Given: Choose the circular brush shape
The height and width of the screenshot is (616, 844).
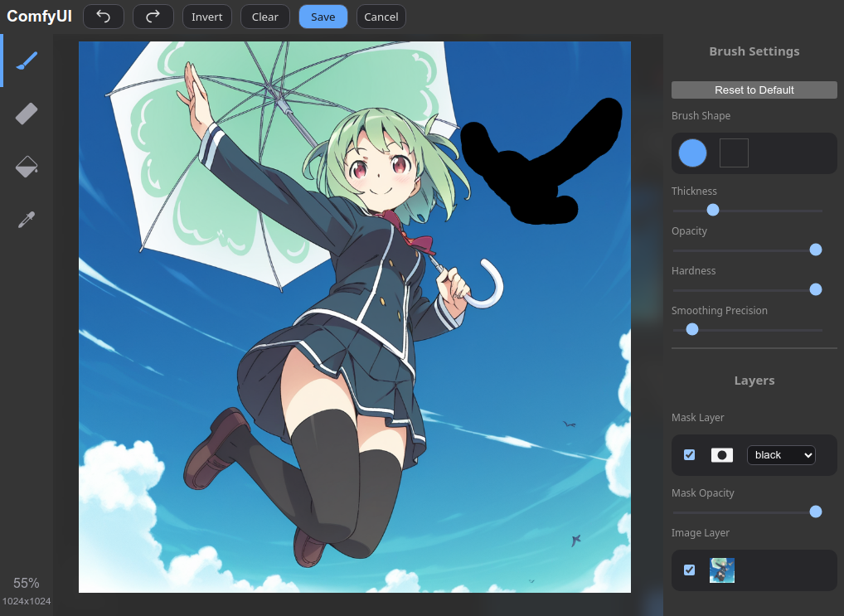Looking at the screenshot, I should [692, 153].
